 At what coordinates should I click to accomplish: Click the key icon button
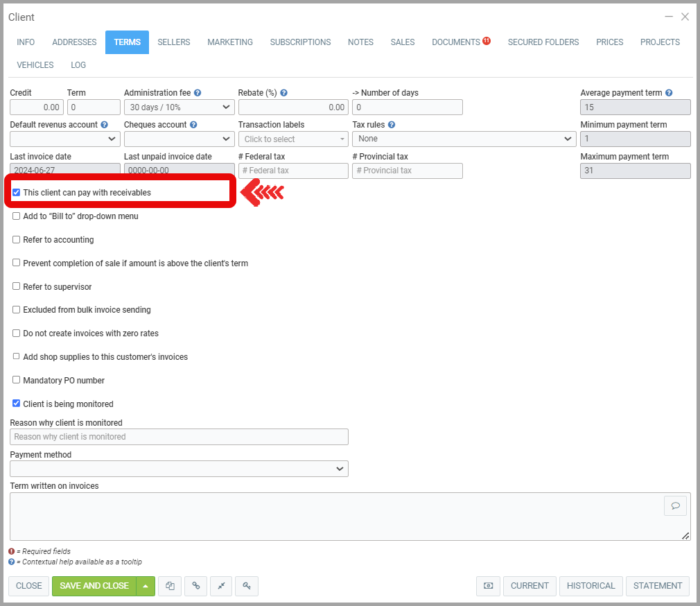pyautogui.click(x=247, y=586)
